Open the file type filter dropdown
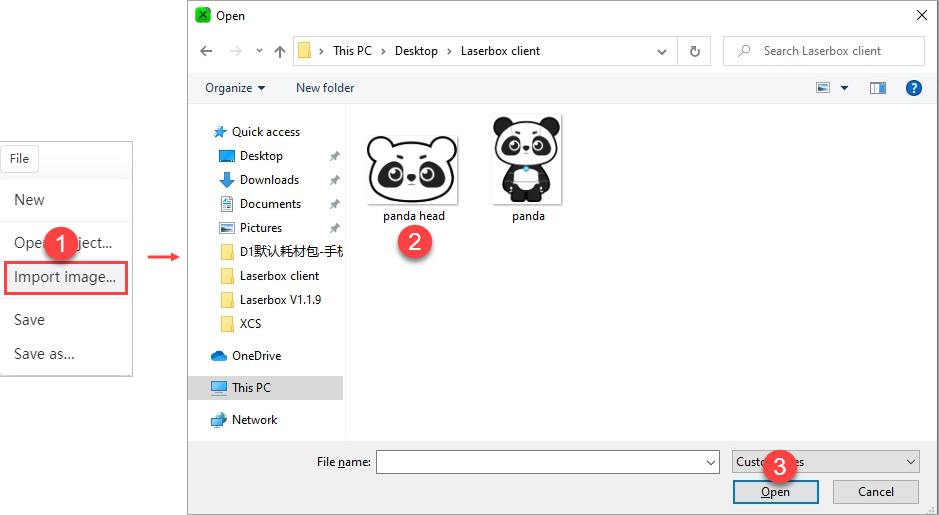The width and height of the screenshot is (939, 515). coord(826,462)
